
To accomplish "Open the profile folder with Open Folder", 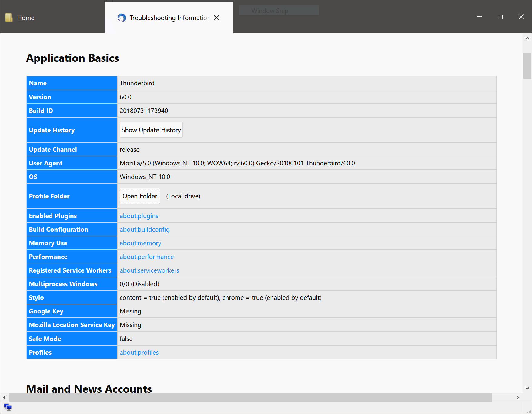I will [x=140, y=196].
